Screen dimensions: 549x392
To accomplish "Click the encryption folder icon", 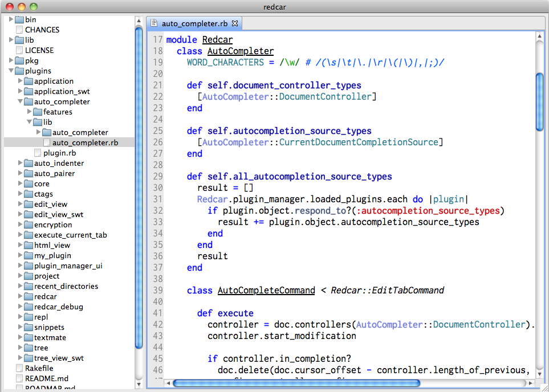I will click(x=29, y=224).
